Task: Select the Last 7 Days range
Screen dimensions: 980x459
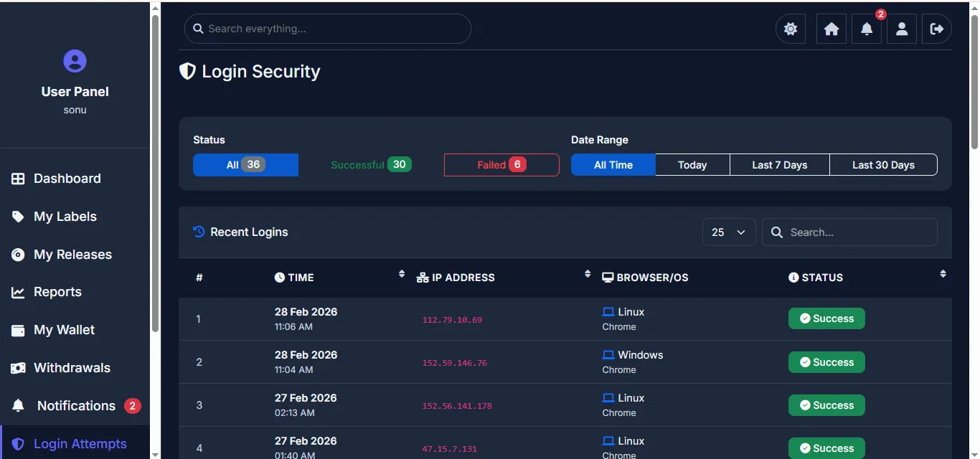Action: [780, 165]
